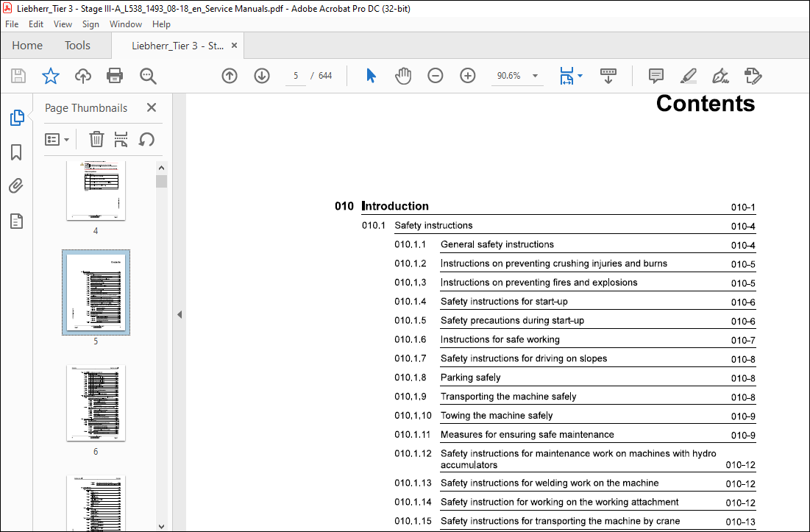810x532 pixels.
Task: Switch to the Tools tab
Action: click(77, 46)
